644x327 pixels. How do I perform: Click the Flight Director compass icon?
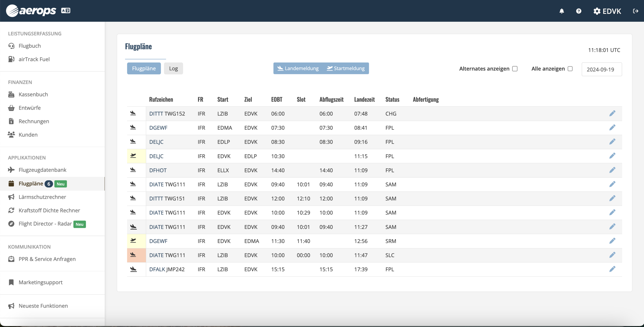[11, 224]
